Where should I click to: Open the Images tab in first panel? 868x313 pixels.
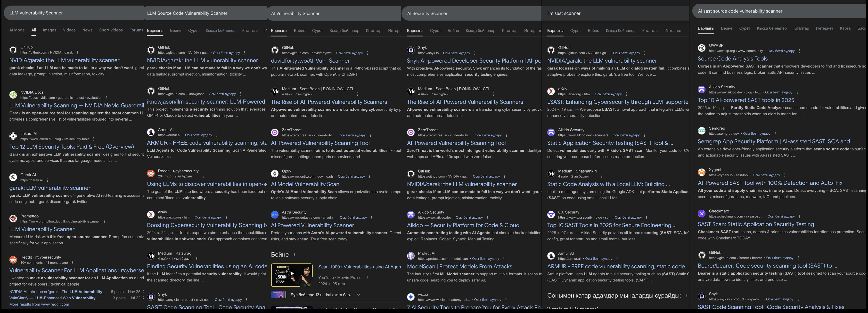point(49,30)
